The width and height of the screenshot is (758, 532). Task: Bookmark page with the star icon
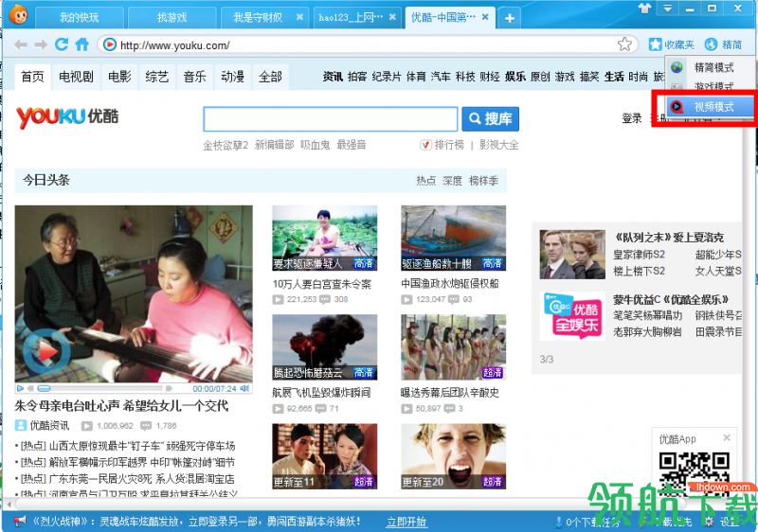(x=624, y=44)
